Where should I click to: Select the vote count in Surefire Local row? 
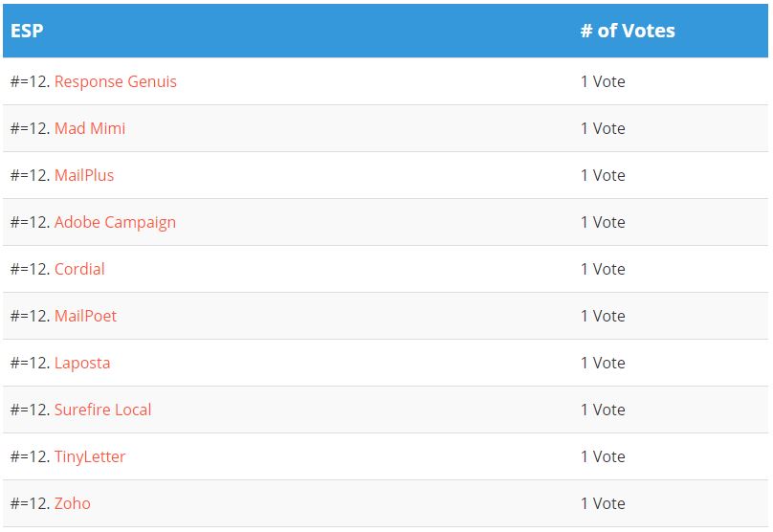tap(603, 410)
